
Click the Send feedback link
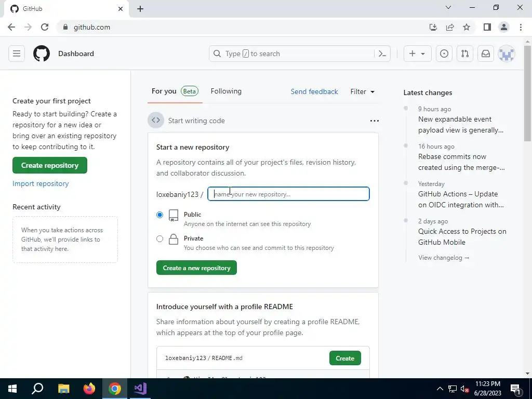coord(314,91)
